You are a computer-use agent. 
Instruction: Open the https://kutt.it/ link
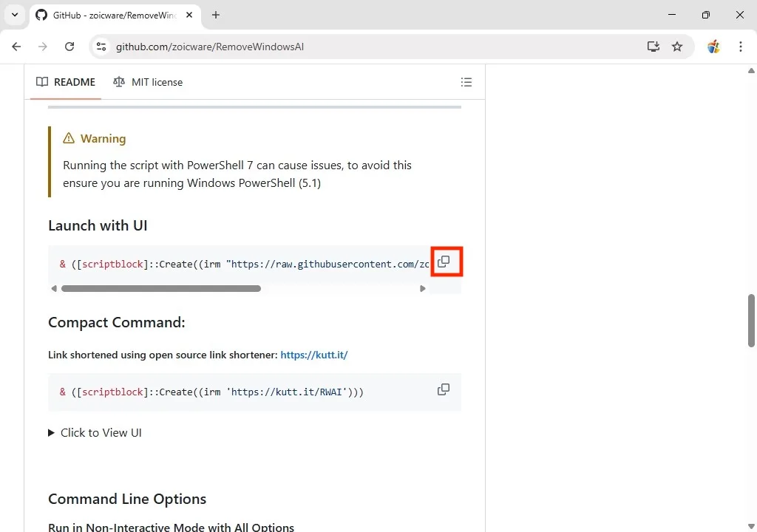pyautogui.click(x=313, y=355)
